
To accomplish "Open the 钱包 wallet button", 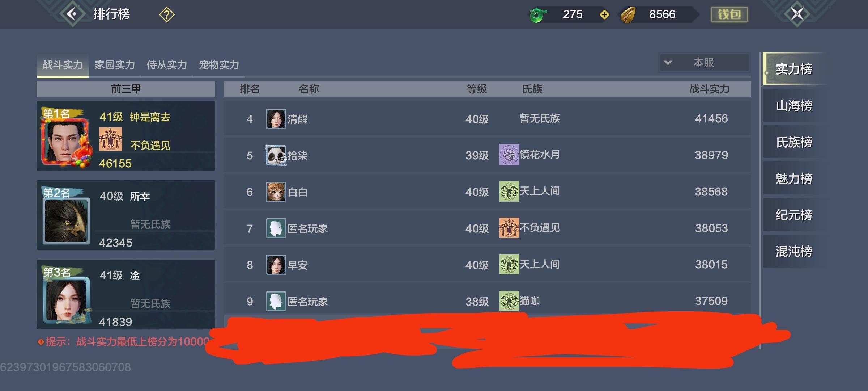I will 729,14.
